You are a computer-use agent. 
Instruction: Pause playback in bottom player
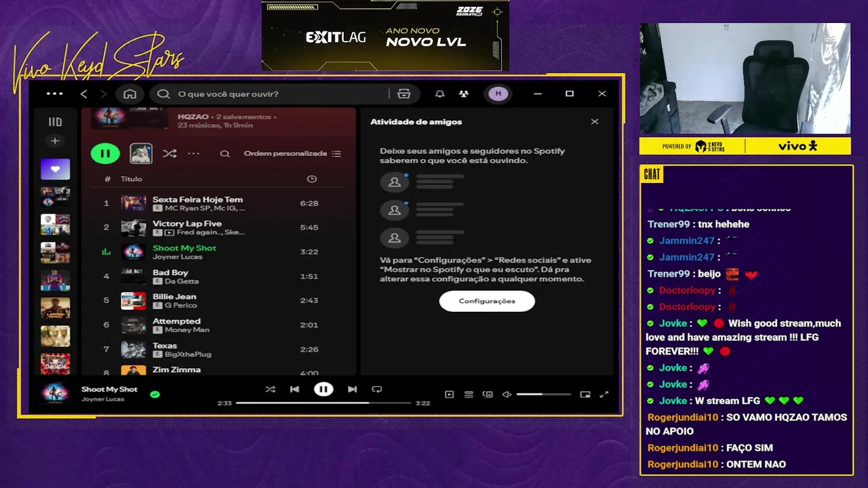pyautogui.click(x=323, y=389)
